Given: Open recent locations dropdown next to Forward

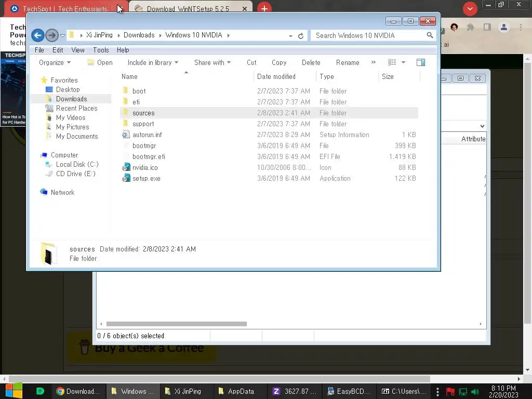Looking at the screenshot, I should [62, 35].
